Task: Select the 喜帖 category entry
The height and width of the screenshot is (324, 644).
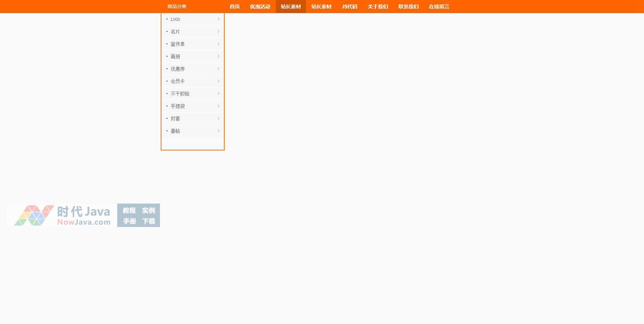Action: pos(175,131)
